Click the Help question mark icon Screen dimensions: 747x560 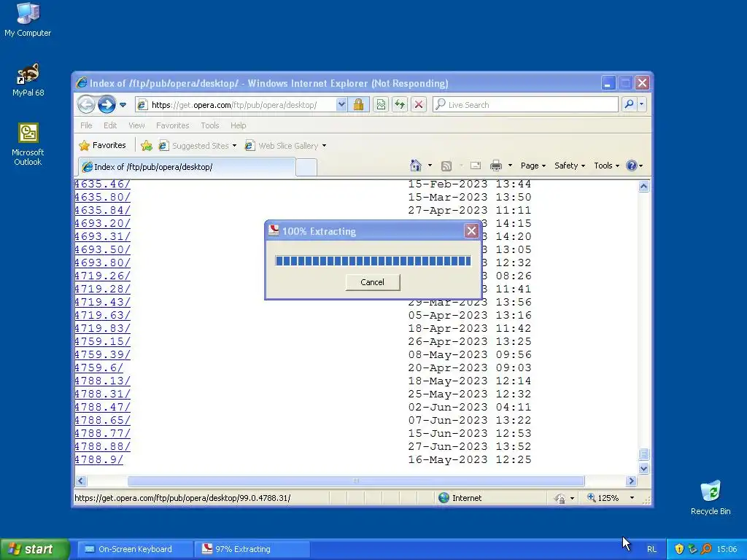pyautogui.click(x=632, y=166)
